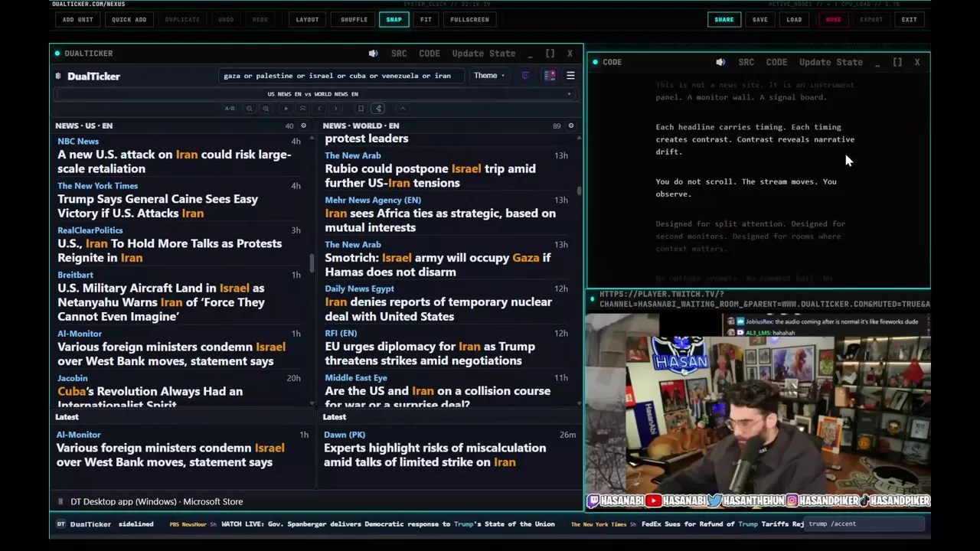The image size is (980, 551).
Task: Click the A-B compare icon
Action: [x=230, y=109]
